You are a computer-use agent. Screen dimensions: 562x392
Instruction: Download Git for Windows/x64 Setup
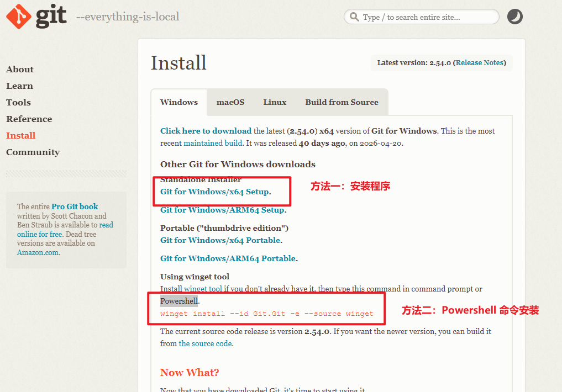pos(214,192)
